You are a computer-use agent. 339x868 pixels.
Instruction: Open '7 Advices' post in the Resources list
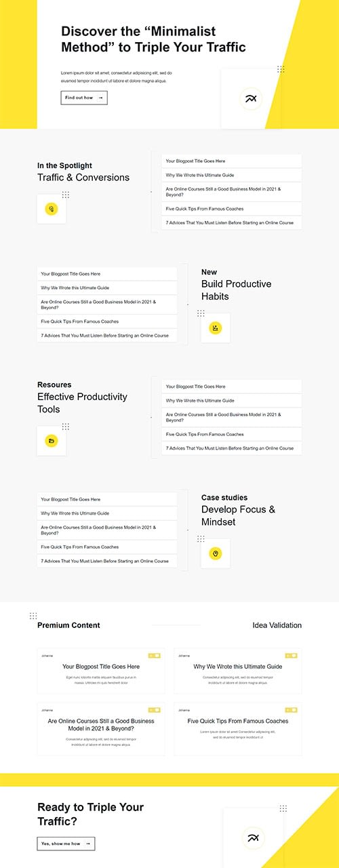[x=232, y=448]
